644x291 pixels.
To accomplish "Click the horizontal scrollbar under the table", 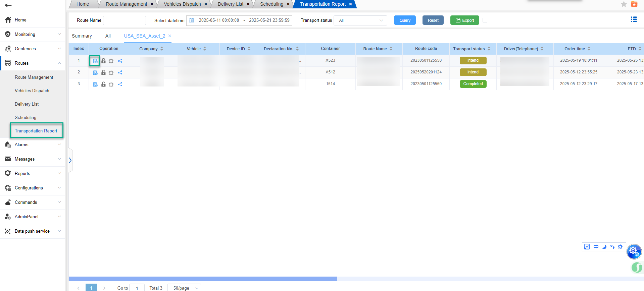I will tap(203, 279).
